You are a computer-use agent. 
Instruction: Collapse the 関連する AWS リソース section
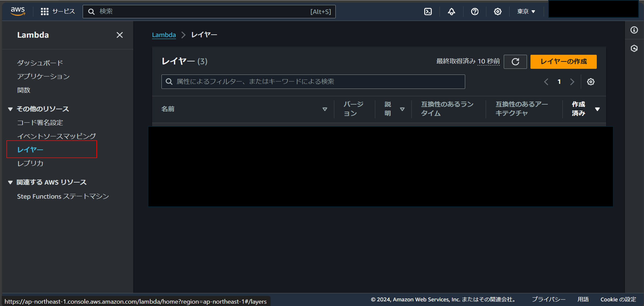click(10, 182)
